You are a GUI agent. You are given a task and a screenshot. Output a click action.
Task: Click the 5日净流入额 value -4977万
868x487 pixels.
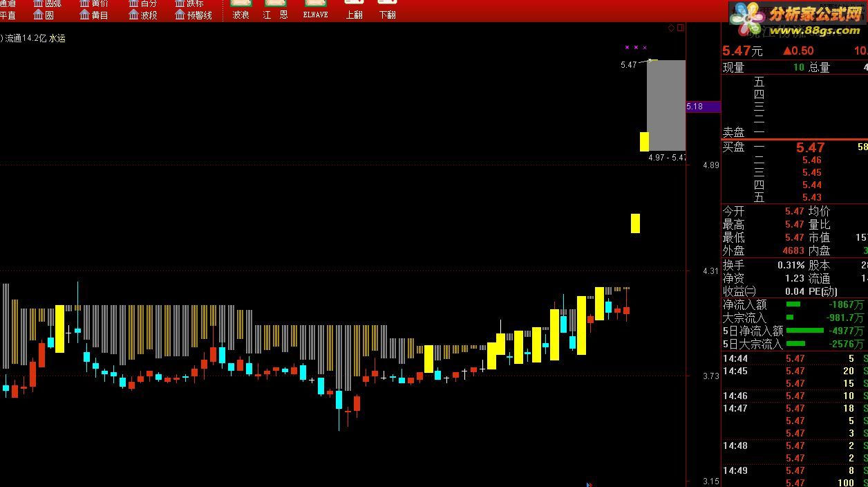pos(847,331)
